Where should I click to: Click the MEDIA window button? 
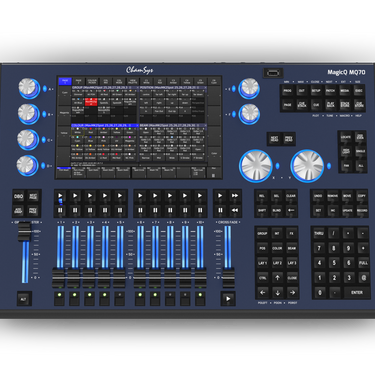pos(345,91)
